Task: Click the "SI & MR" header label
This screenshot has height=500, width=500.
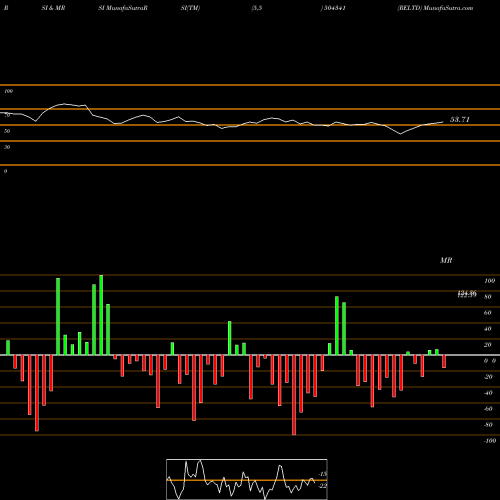Action: point(53,8)
